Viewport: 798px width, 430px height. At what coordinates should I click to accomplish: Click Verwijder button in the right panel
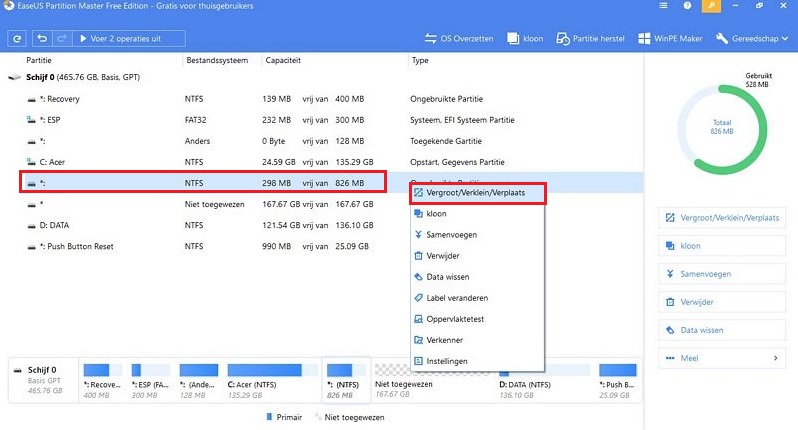click(x=722, y=302)
